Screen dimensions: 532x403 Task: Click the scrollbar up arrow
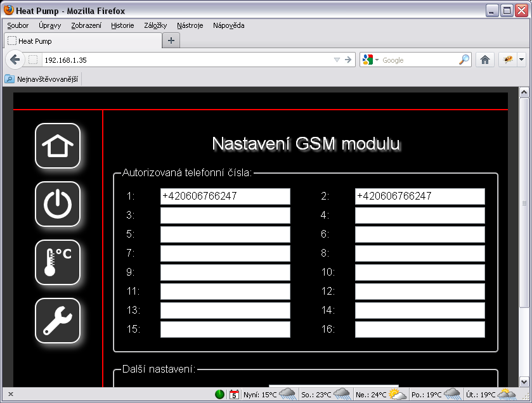pos(524,92)
